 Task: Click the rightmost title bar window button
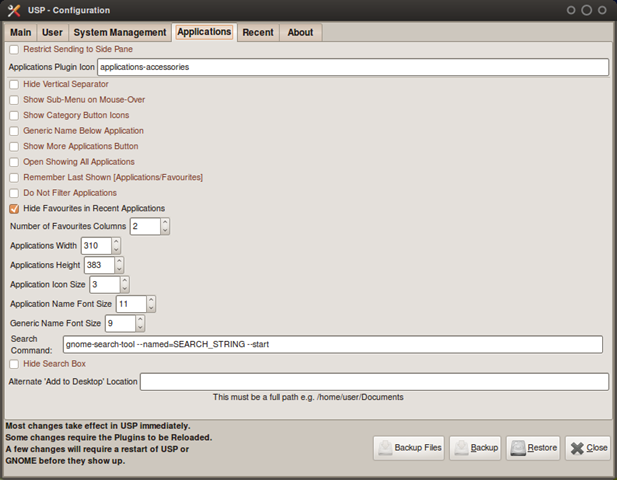click(x=602, y=10)
